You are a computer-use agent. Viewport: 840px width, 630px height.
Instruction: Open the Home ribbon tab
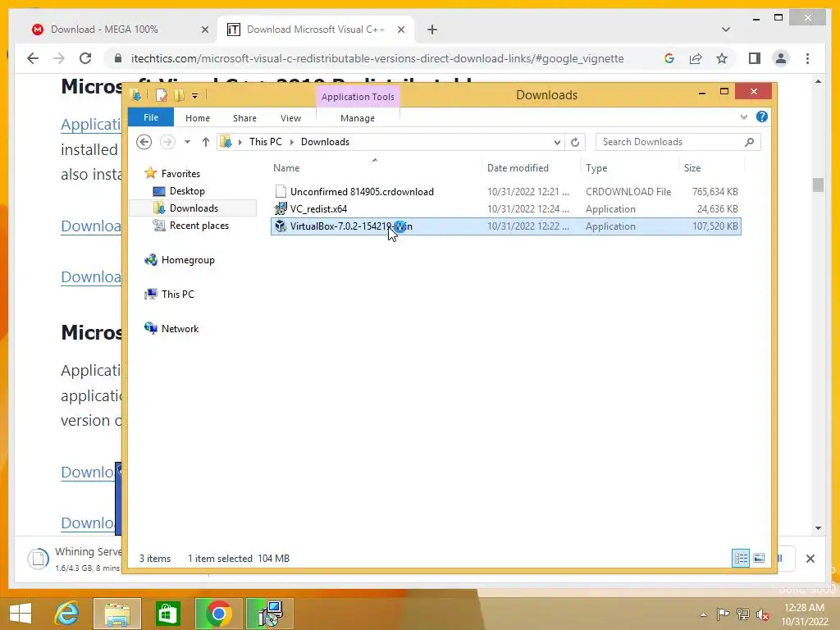198,118
